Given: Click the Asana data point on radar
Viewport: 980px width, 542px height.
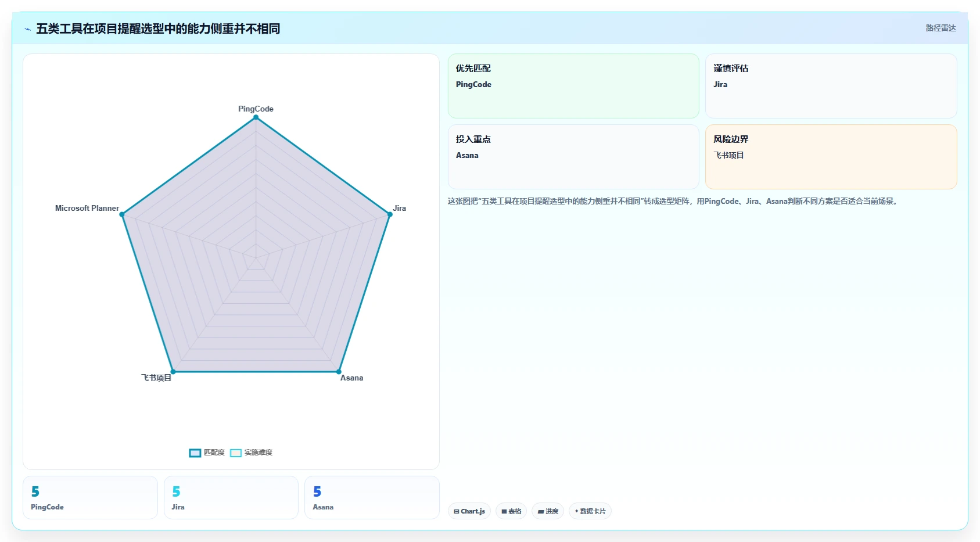Looking at the screenshot, I should [x=339, y=372].
